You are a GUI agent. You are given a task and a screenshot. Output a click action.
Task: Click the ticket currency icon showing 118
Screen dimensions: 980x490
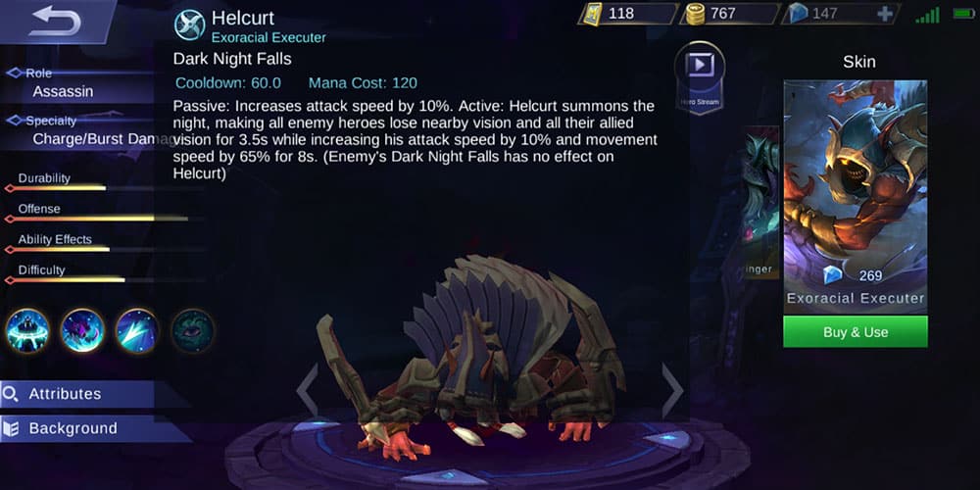tap(591, 13)
